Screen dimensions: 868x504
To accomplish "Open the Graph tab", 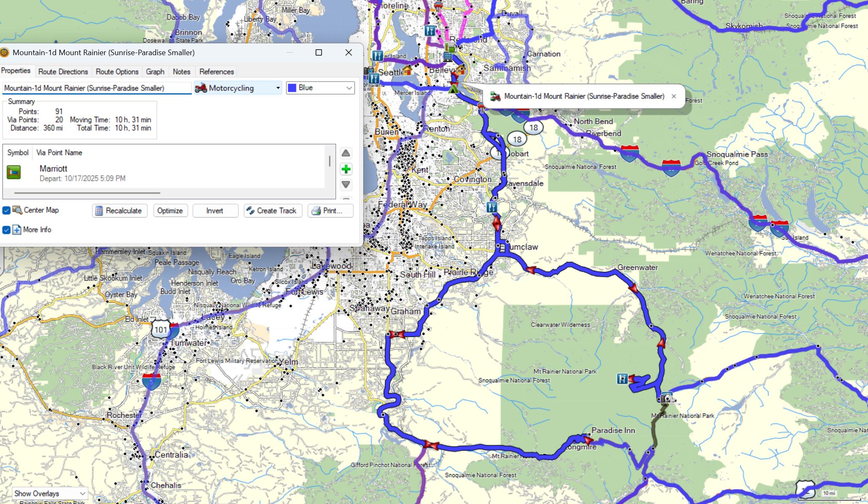I will coord(155,72).
